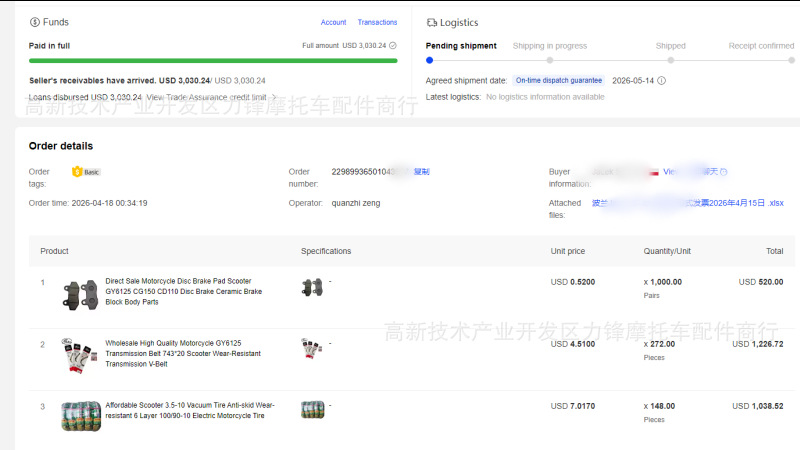
Task: Click the Quantity/Unit column header
Action: [667, 251]
